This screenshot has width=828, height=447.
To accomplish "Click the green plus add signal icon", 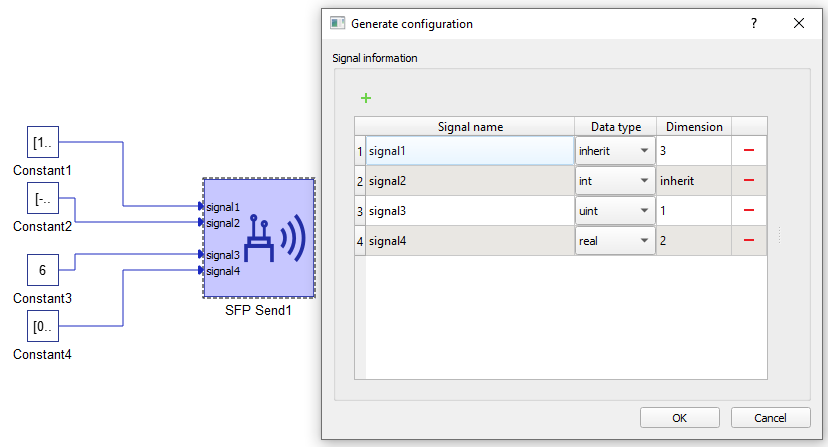I will tap(366, 98).
